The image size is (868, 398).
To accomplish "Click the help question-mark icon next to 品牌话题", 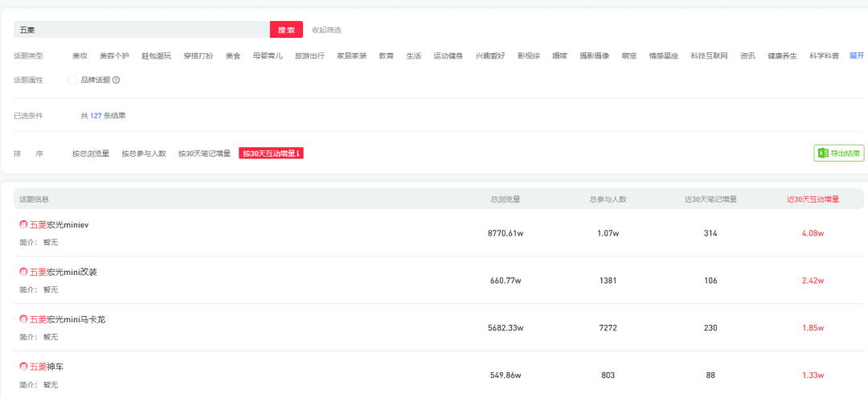I will tap(117, 80).
